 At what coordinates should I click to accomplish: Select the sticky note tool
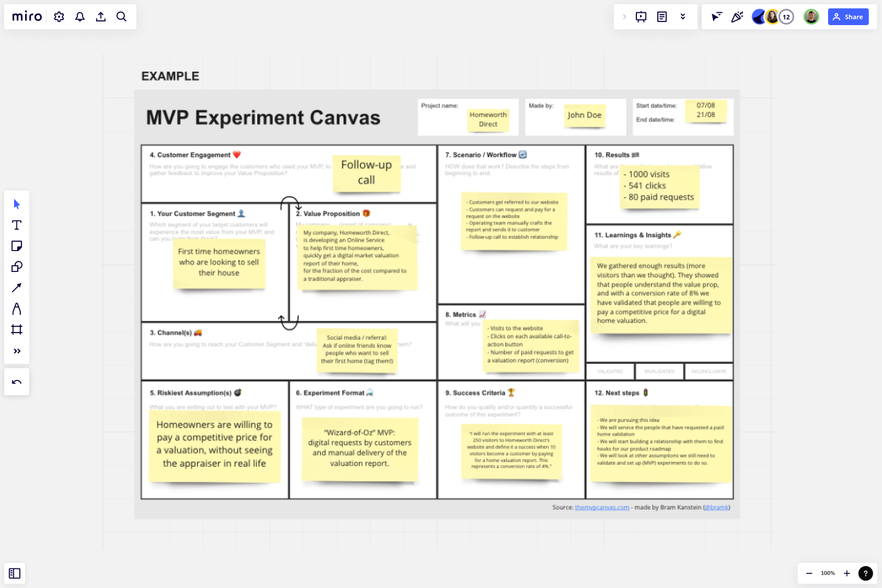(17, 246)
